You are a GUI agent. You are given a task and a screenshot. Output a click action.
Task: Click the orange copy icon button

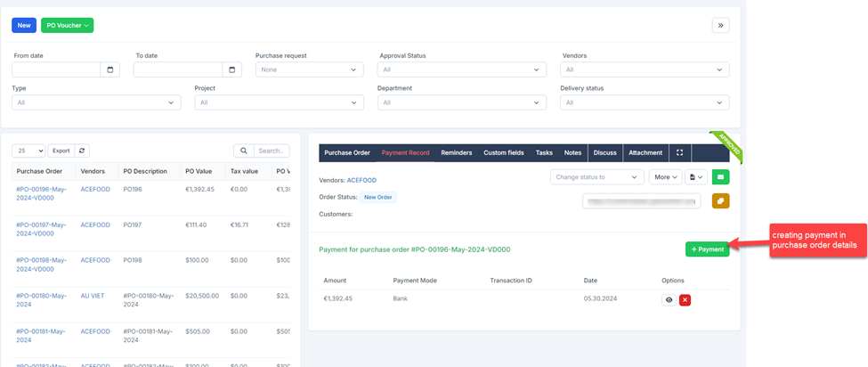[x=719, y=201]
